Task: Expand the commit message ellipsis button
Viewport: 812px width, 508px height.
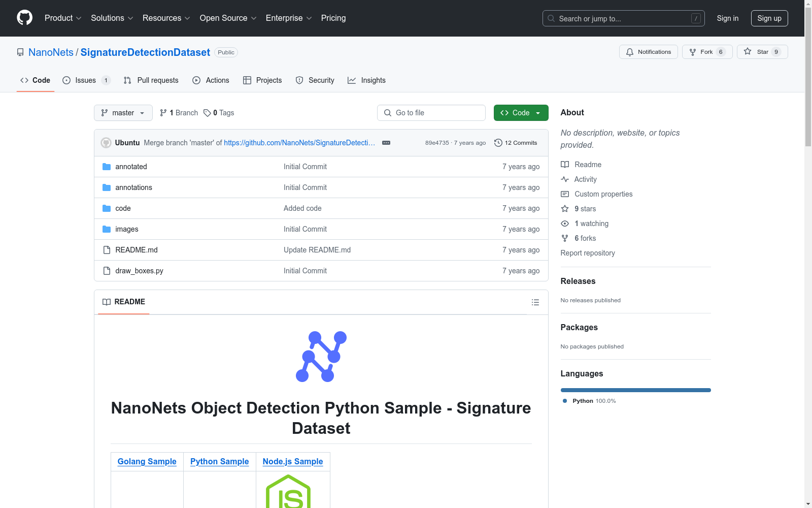Action: point(386,143)
